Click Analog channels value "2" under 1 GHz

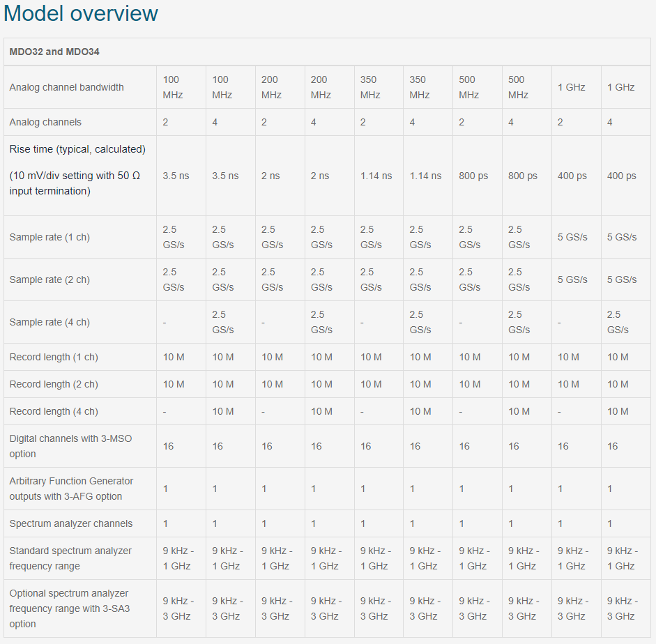(x=560, y=122)
